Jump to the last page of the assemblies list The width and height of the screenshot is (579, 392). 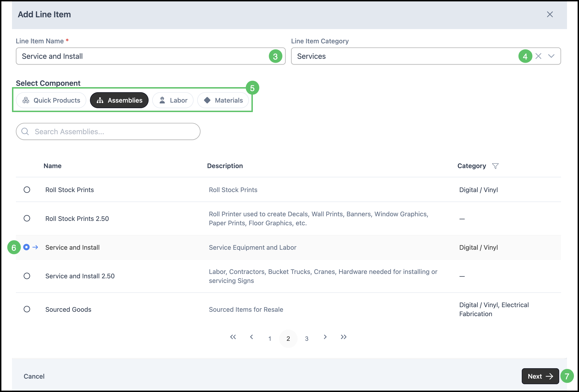[x=343, y=337]
